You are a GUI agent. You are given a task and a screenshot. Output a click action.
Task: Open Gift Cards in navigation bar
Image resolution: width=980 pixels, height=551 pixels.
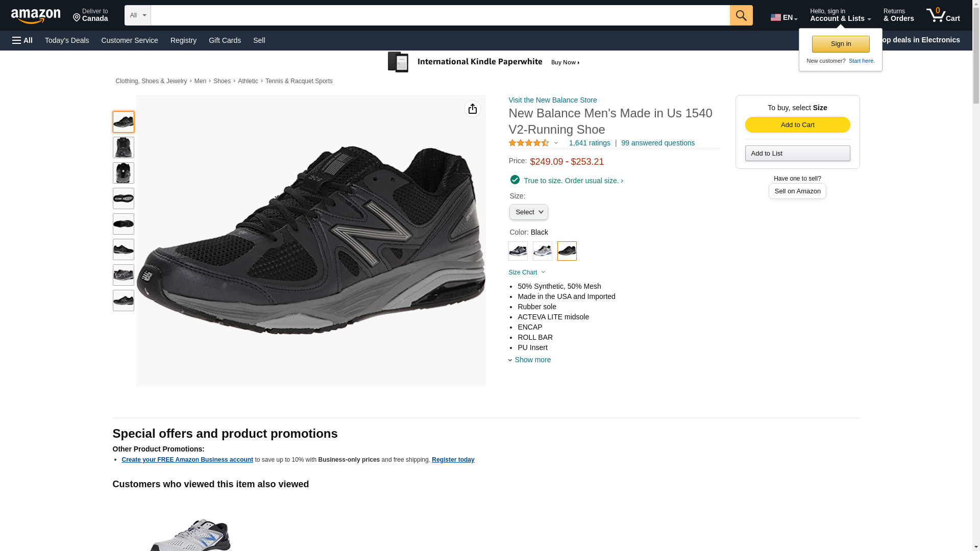(225, 40)
